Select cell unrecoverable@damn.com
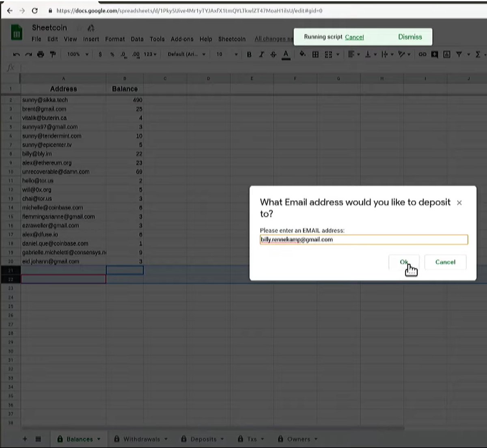This screenshot has width=487, height=448. [x=63, y=172]
